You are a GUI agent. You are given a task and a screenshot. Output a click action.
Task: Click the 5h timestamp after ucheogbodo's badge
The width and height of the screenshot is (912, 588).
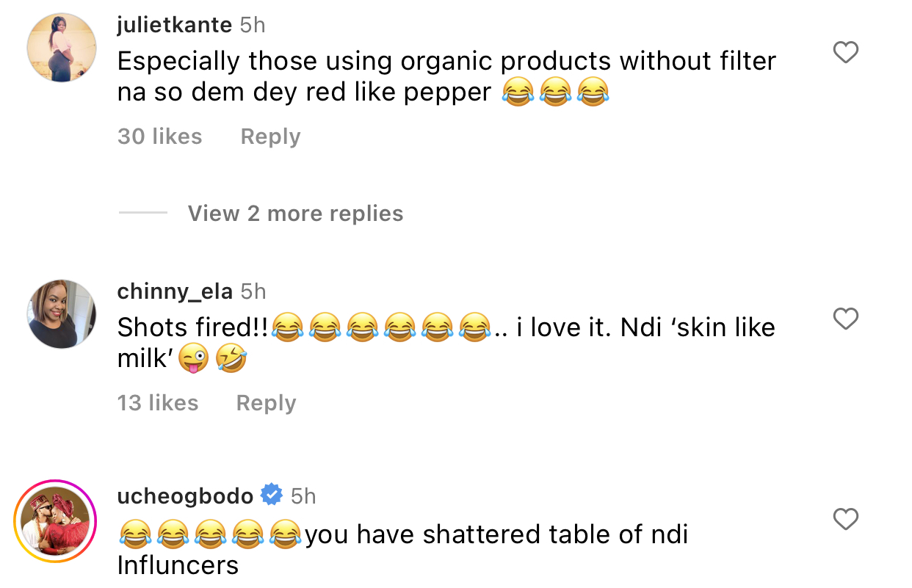(303, 496)
